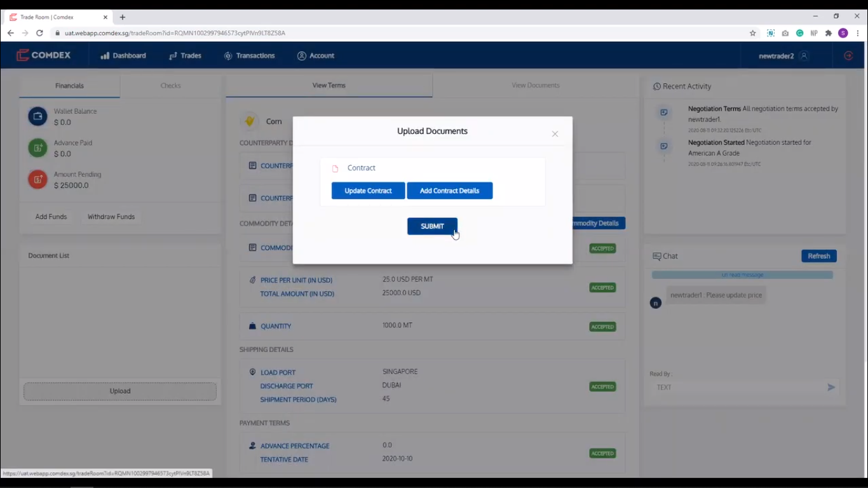Click the Advance Percentage icon

(x=252, y=446)
